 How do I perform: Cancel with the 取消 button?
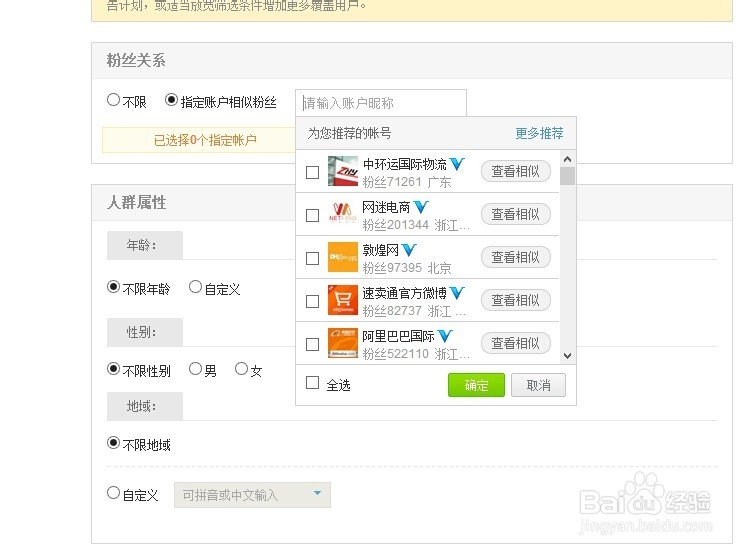538,385
